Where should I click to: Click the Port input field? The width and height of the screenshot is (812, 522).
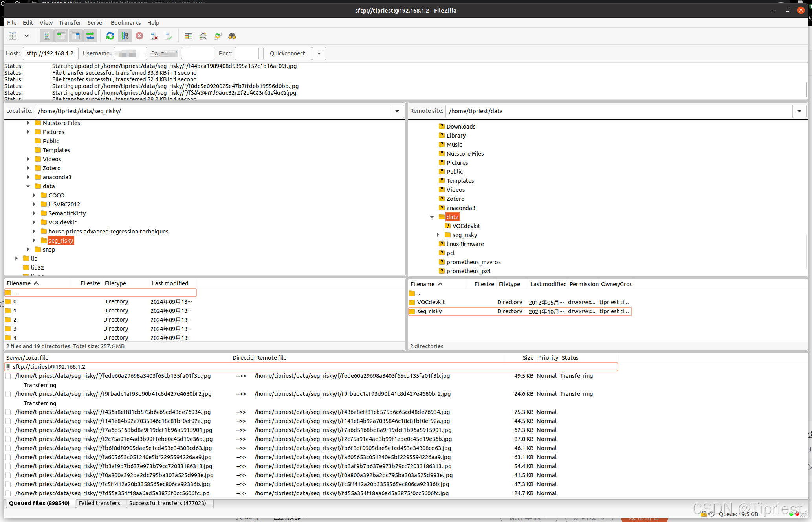(x=247, y=53)
